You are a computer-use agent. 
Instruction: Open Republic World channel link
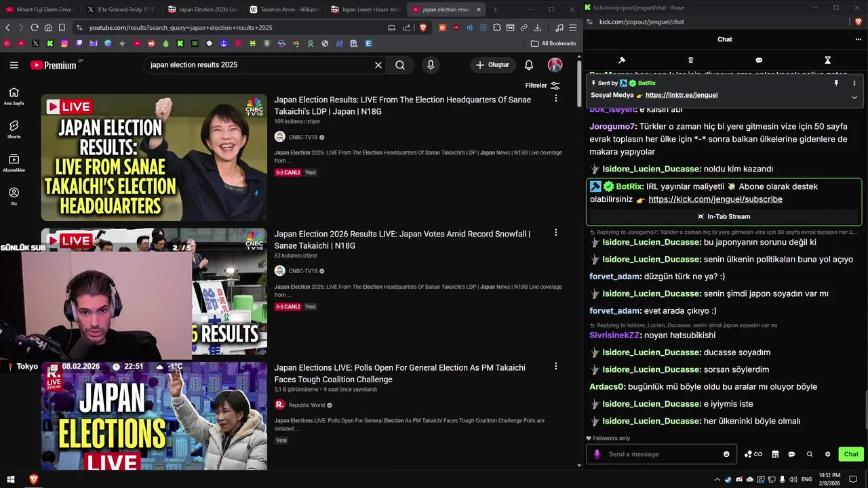pyautogui.click(x=308, y=405)
